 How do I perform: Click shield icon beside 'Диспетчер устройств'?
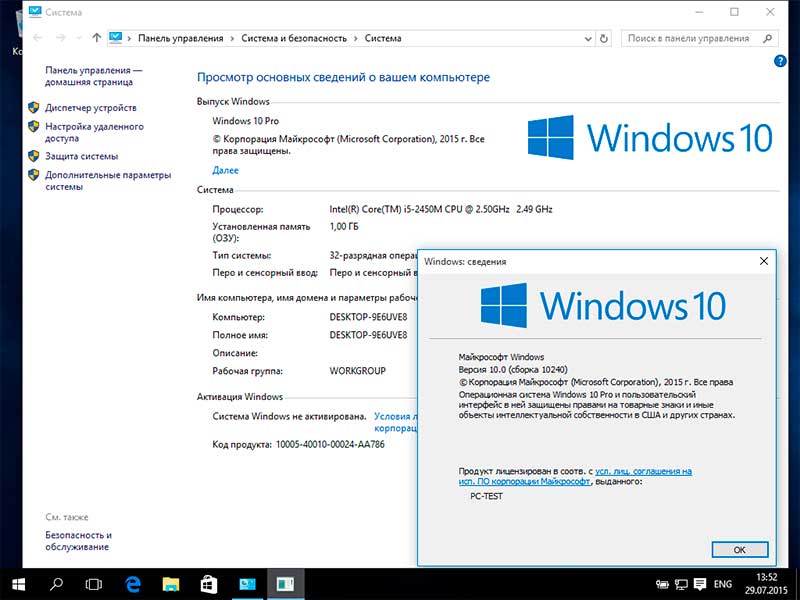click(x=34, y=107)
